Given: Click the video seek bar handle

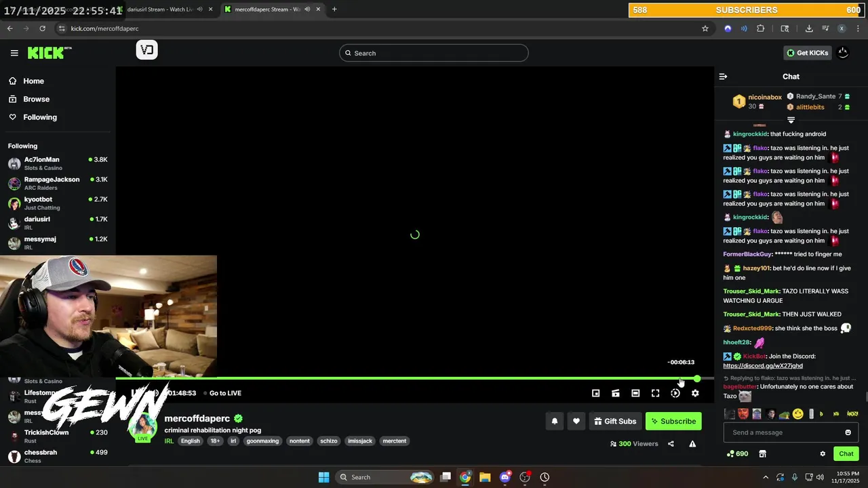Looking at the screenshot, I should point(697,378).
